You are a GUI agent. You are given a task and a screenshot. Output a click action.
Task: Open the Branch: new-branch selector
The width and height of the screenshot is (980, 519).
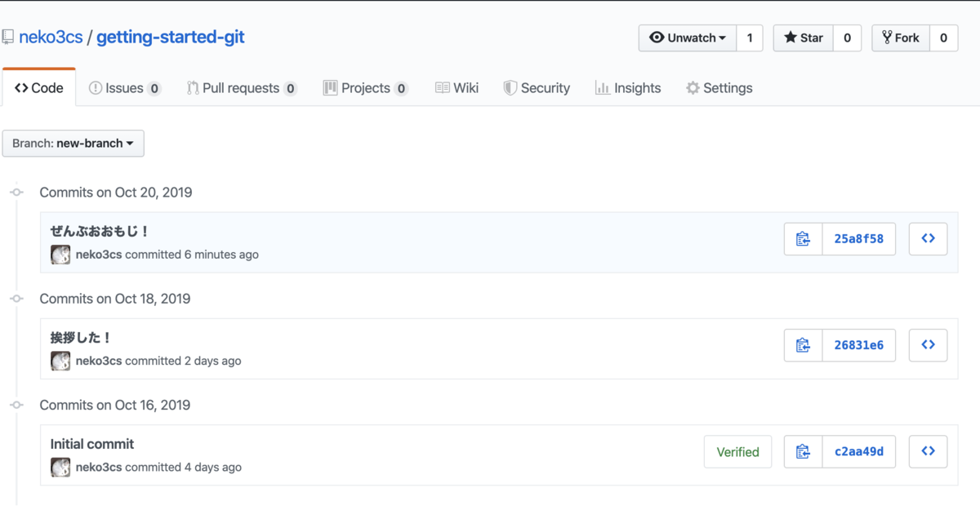[73, 143]
